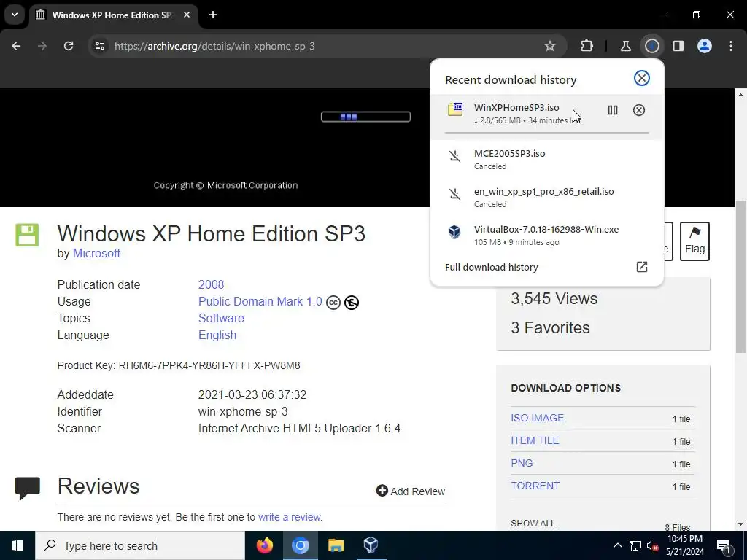The image size is (747, 560).
Task: Click the software floppy disk icon
Action: pos(27,235)
